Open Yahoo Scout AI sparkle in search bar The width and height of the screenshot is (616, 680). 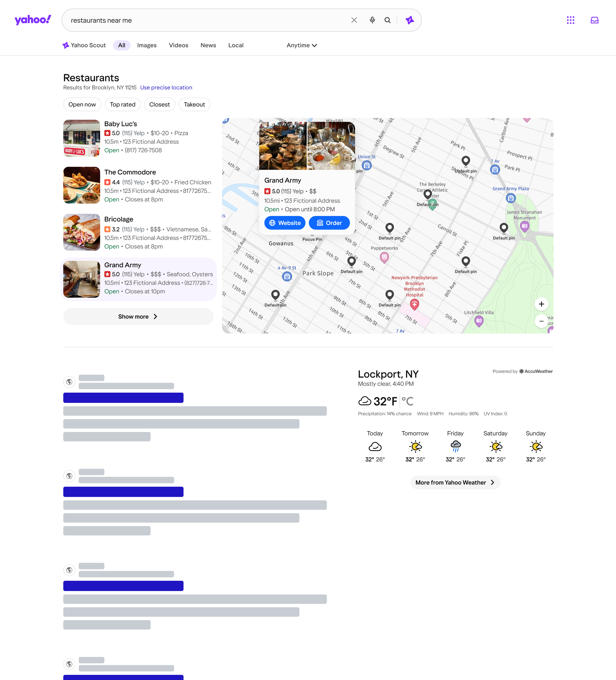(x=410, y=20)
